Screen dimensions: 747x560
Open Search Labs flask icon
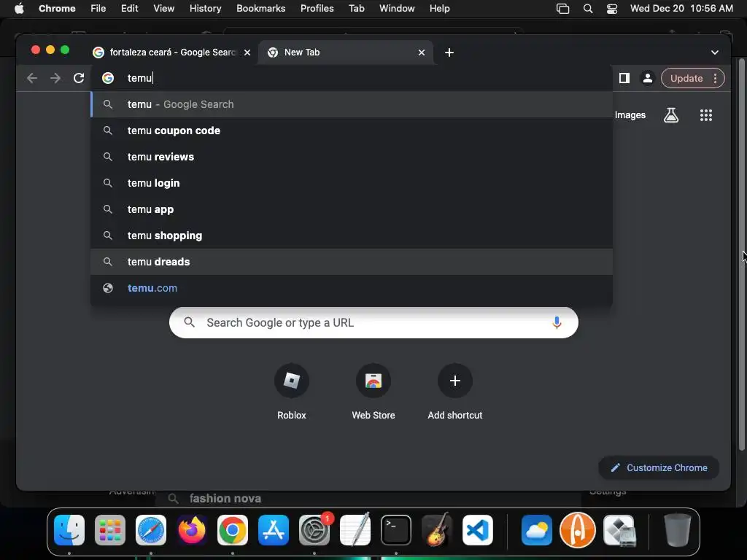tap(671, 114)
